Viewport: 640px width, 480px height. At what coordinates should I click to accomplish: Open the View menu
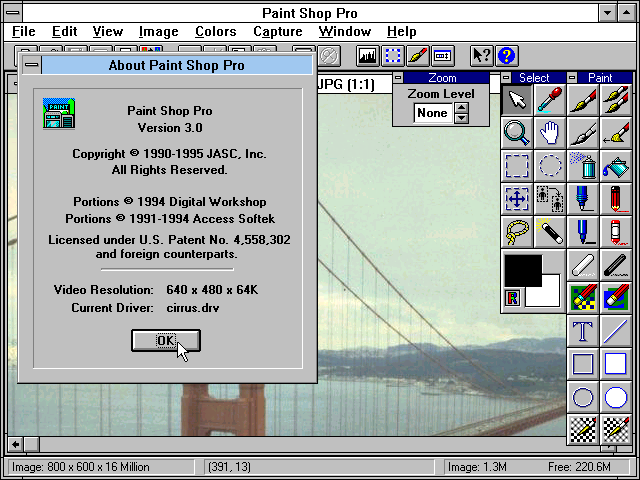click(108, 31)
